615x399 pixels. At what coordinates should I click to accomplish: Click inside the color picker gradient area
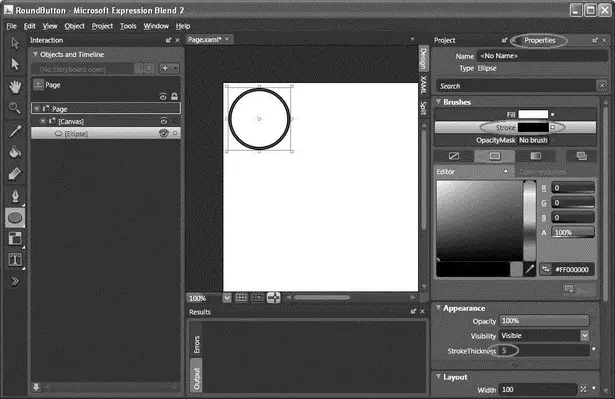(x=480, y=220)
